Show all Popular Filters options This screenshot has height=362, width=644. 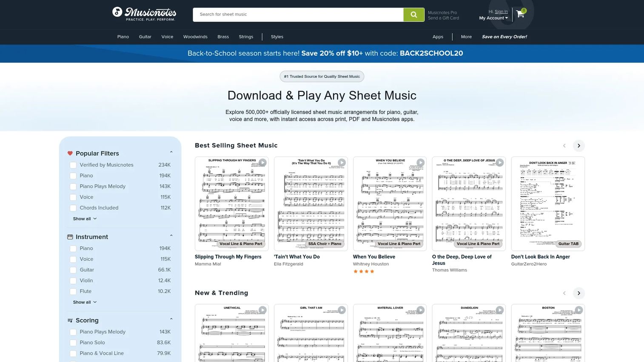click(85, 219)
